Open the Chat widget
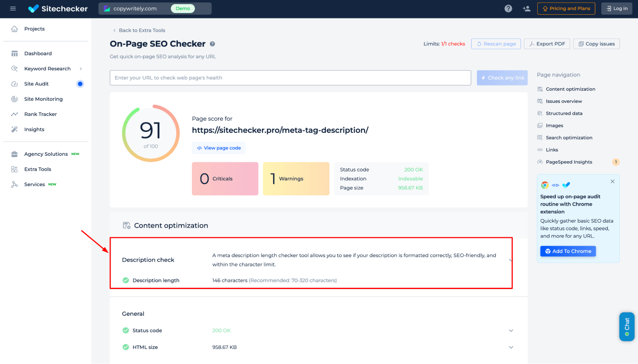This screenshot has width=638, height=364. click(x=627, y=327)
